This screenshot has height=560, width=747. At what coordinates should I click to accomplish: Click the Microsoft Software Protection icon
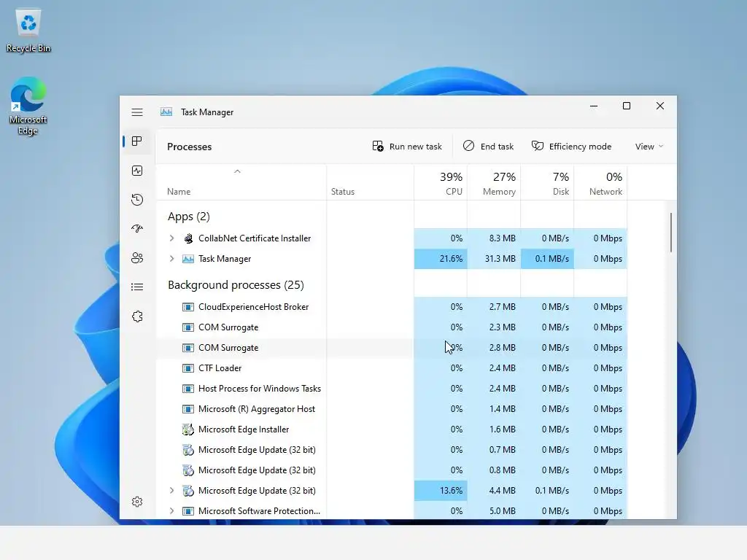pos(188,511)
